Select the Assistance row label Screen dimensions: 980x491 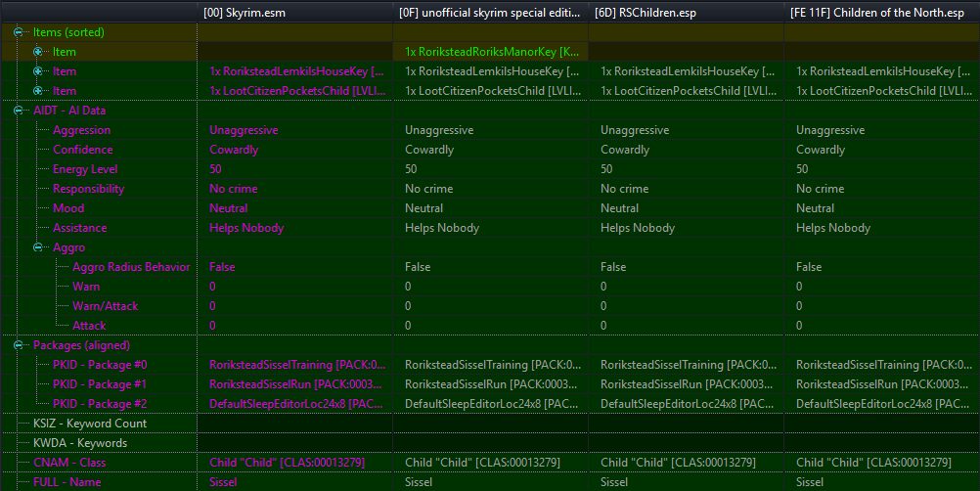coord(80,228)
